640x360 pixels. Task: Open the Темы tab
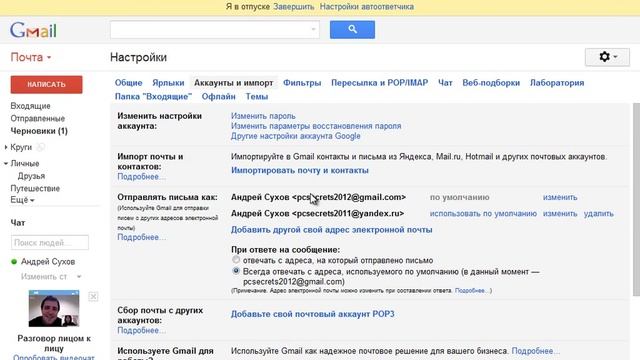[x=257, y=97]
